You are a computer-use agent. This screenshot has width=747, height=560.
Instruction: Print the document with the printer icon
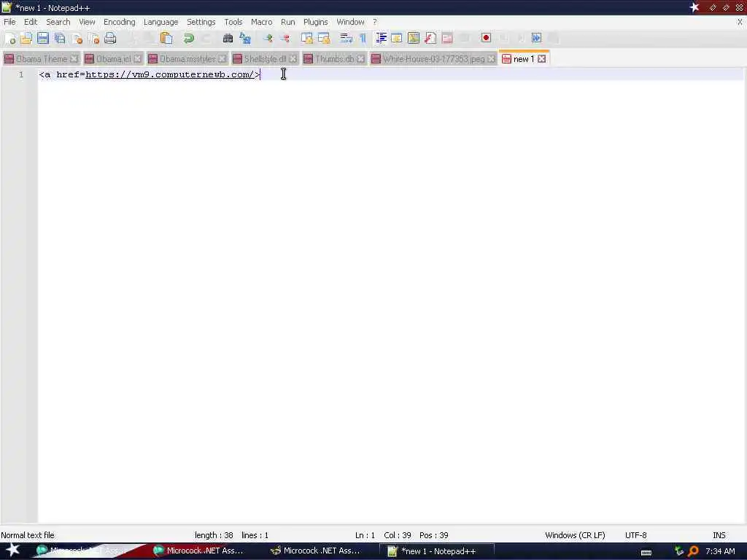(x=110, y=38)
